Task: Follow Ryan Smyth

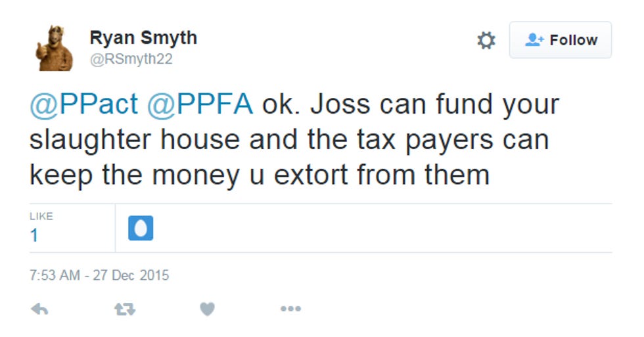Action: point(560,40)
